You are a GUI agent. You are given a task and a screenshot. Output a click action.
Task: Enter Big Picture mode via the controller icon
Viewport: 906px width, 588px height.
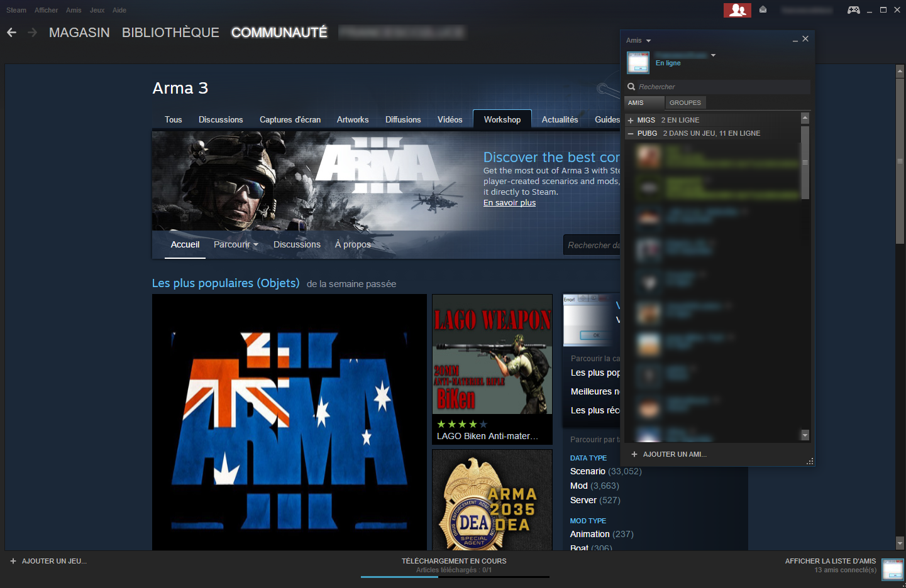coord(854,10)
